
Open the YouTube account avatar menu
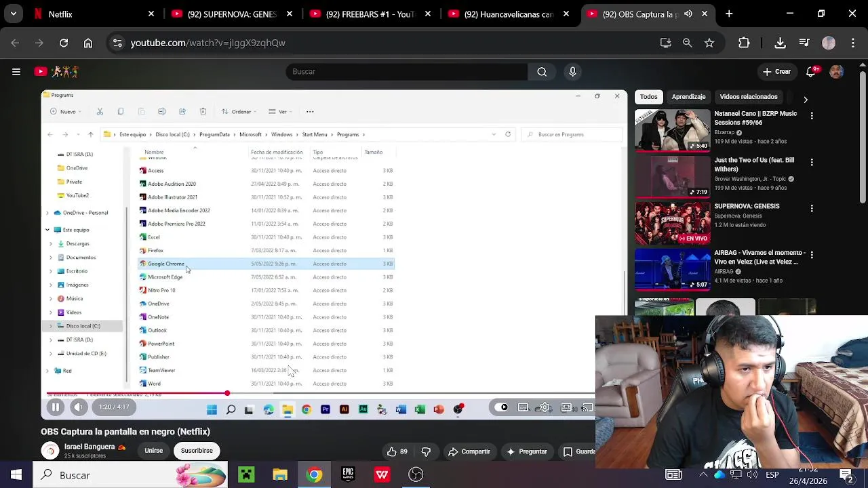[x=836, y=71]
